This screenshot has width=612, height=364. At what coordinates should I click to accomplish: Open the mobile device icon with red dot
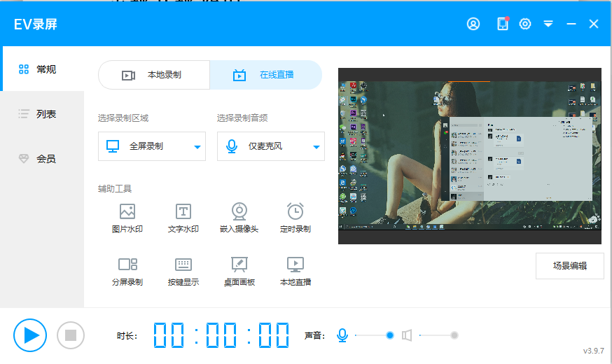(503, 24)
